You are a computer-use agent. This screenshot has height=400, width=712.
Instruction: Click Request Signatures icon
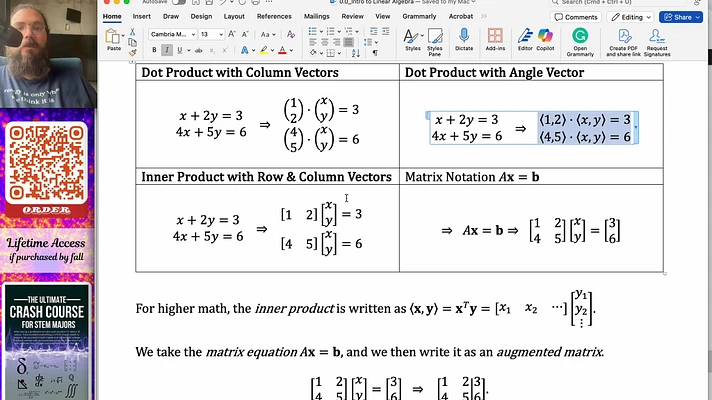pos(657,43)
